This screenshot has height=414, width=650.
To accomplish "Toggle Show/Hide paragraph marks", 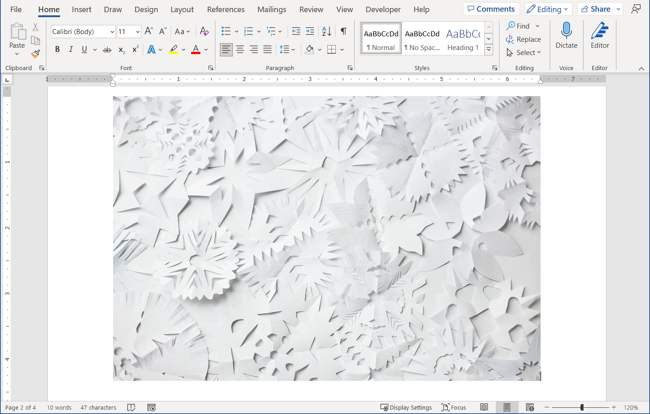I will (343, 31).
